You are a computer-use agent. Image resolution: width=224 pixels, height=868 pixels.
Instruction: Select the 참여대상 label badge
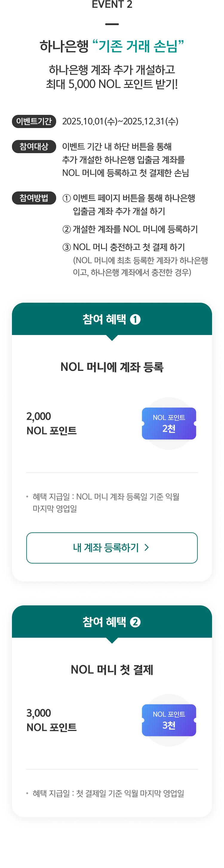coord(34,147)
